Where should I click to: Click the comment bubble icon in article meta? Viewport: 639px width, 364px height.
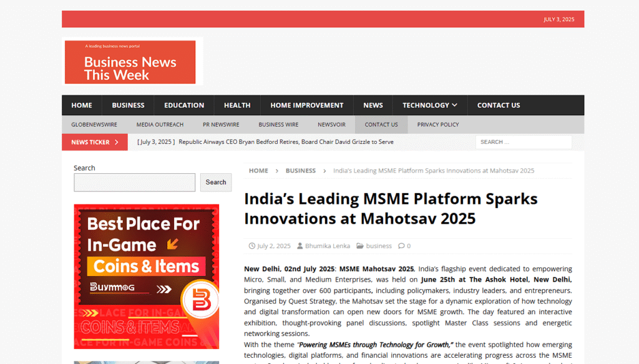tap(401, 246)
